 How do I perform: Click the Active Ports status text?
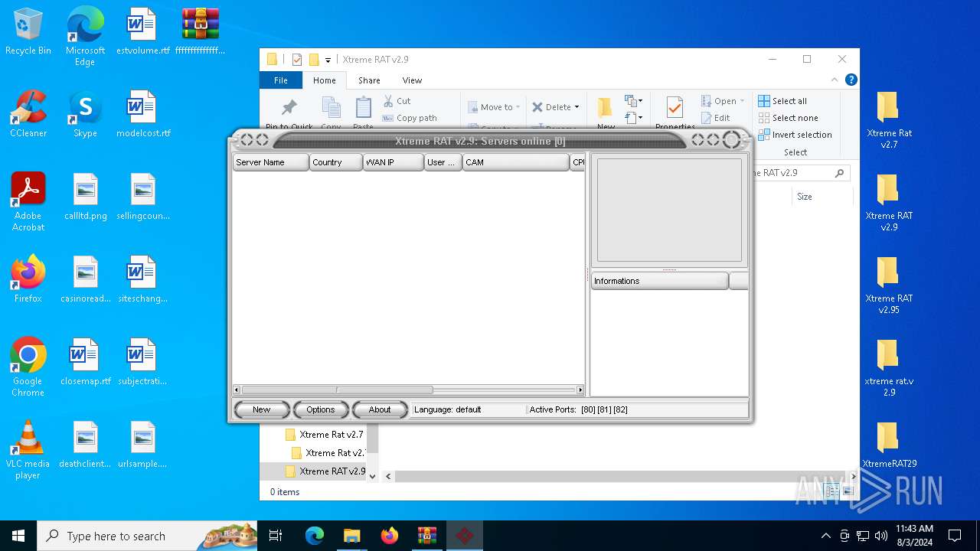coord(579,410)
